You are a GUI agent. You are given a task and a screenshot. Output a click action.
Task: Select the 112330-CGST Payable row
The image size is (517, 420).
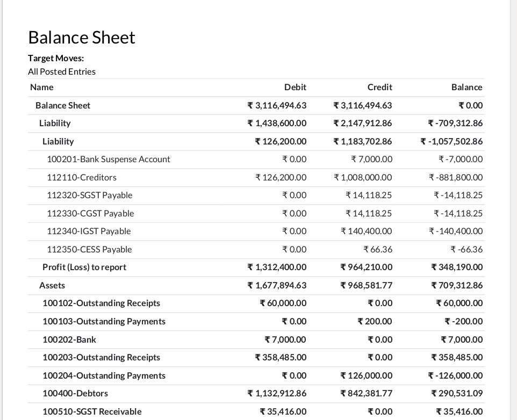90,213
